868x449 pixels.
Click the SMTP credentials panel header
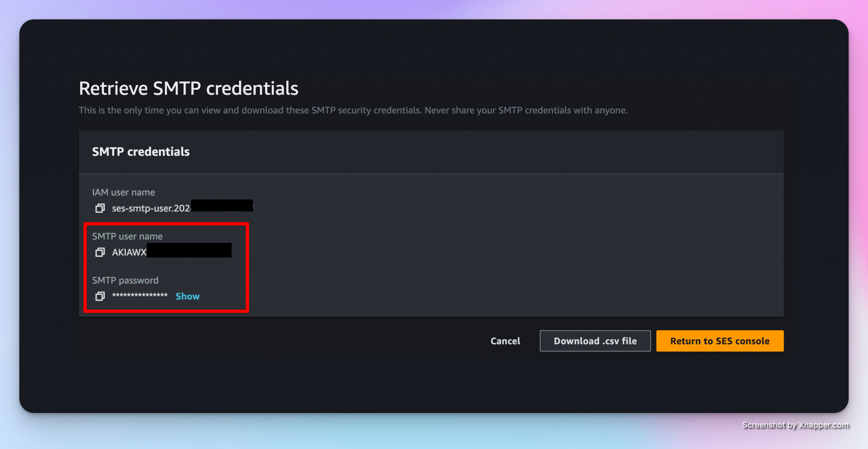(141, 152)
